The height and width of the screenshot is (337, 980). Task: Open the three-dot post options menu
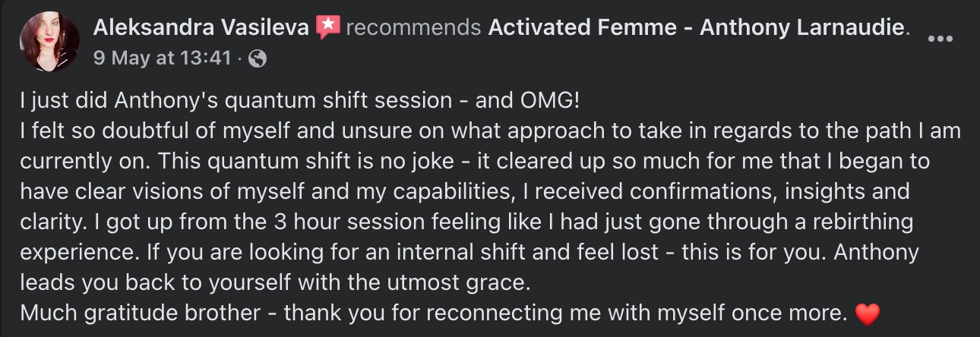coord(940,39)
